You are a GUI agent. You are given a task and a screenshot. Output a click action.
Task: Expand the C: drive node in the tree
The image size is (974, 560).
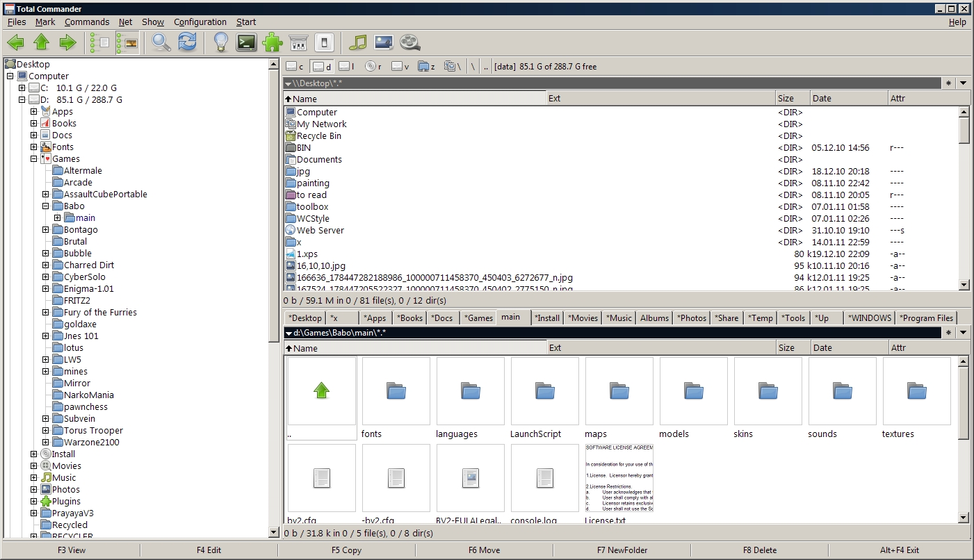tap(22, 88)
